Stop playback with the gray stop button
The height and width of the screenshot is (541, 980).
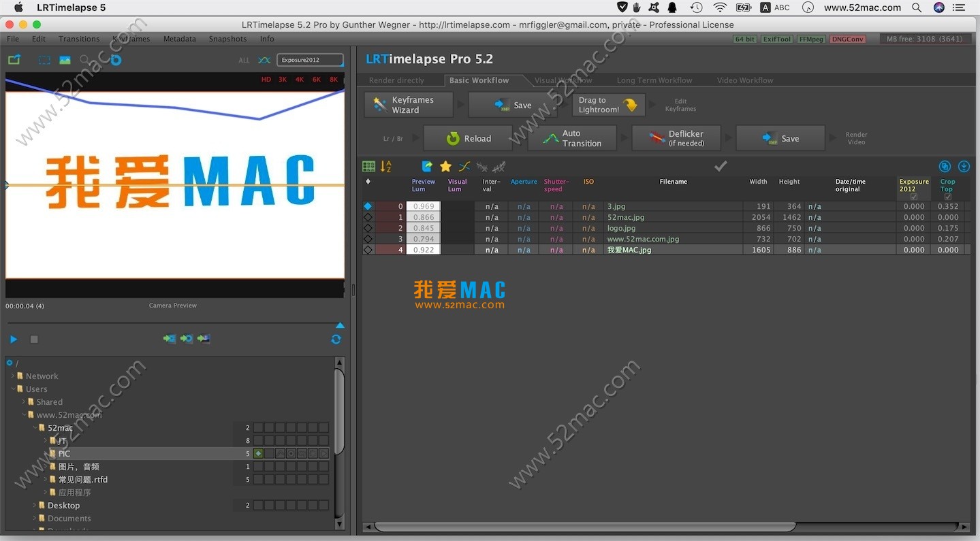pyautogui.click(x=34, y=339)
